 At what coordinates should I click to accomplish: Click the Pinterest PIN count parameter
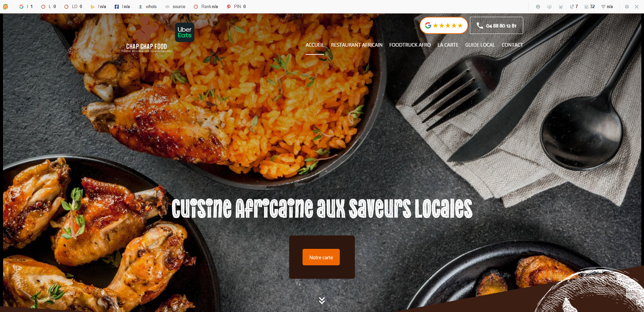[236, 7]
